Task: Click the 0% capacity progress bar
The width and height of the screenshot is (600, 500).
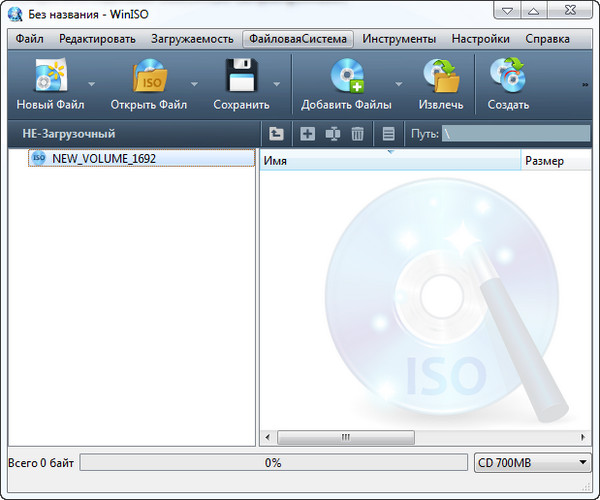Action: click(274, 463)
